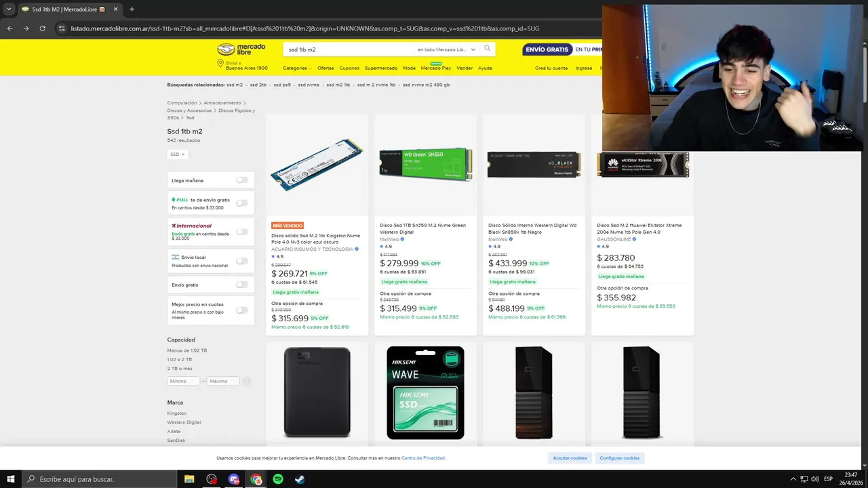Screen dimensions: 868x488
Task: Click the Chrome taskbar icon
Action: [256, 479]
